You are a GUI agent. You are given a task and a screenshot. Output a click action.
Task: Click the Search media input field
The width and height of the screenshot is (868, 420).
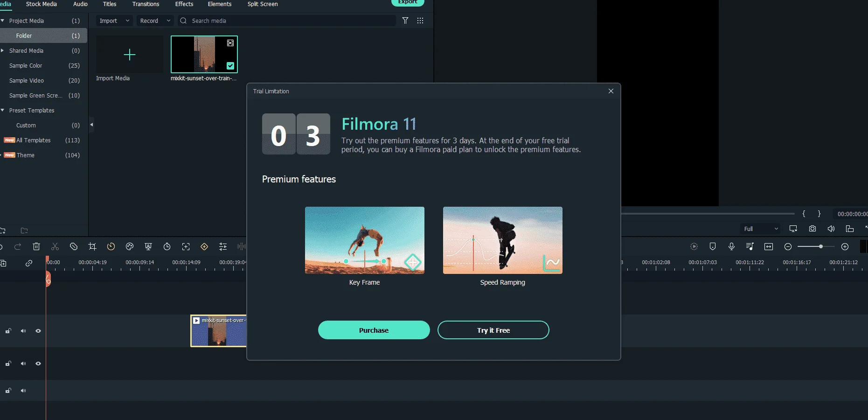pyautogui.click(x=286, y=21)
